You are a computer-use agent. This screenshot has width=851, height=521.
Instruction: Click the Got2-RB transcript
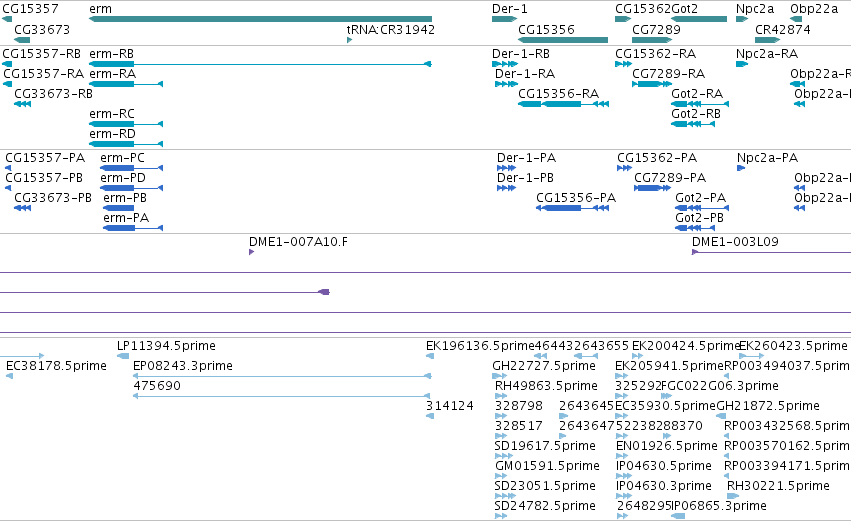(696, 114)
